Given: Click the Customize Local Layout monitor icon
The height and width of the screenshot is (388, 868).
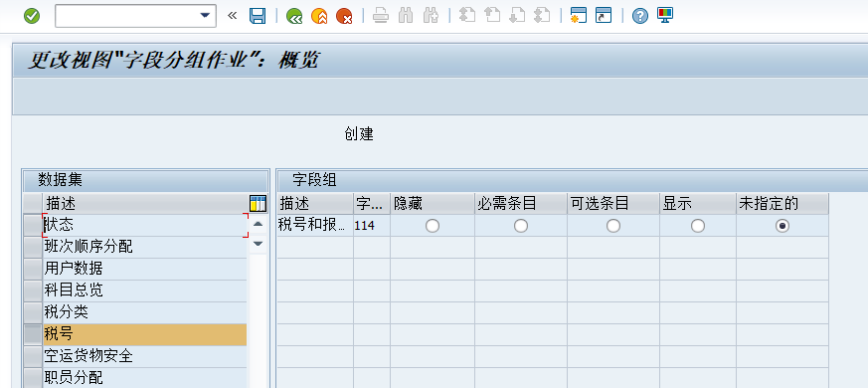Looking at the screenshot, I should (x=665, y=16).
